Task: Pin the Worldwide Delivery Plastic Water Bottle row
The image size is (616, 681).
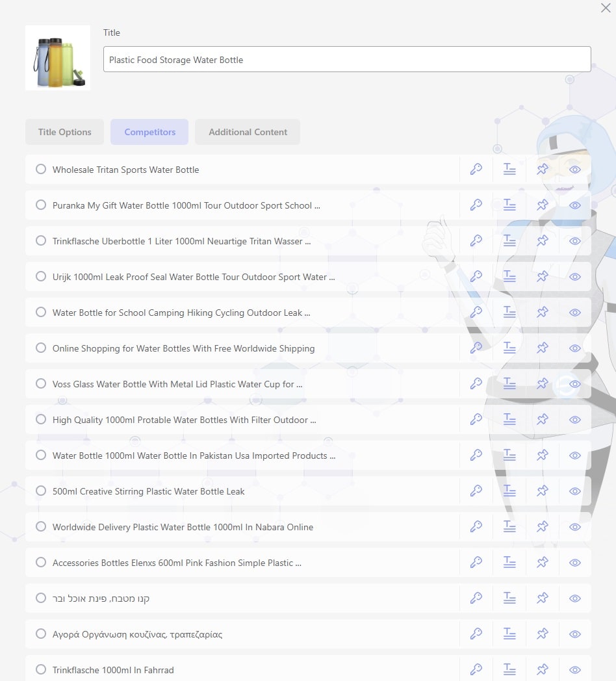Action: point(543,527)
